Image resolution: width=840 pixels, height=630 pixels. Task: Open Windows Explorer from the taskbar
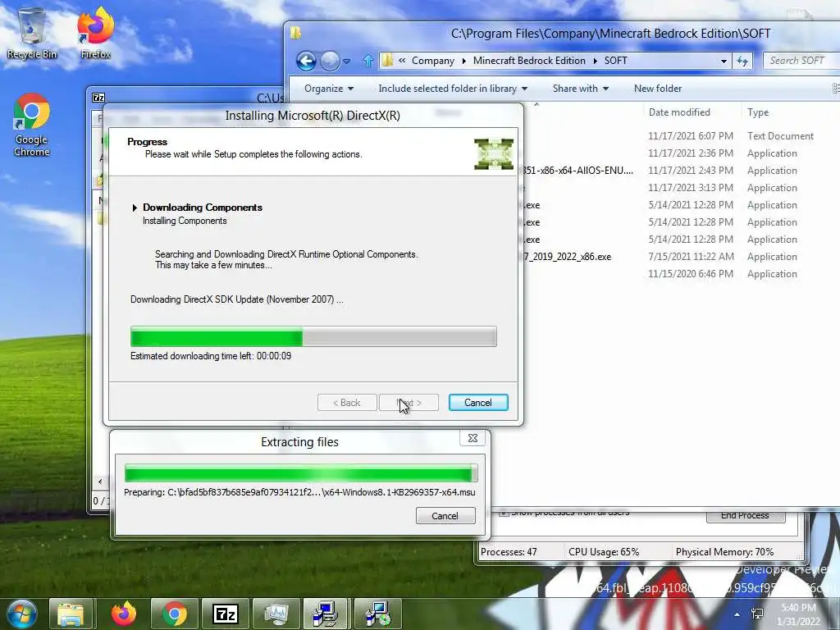pos(71,614)
